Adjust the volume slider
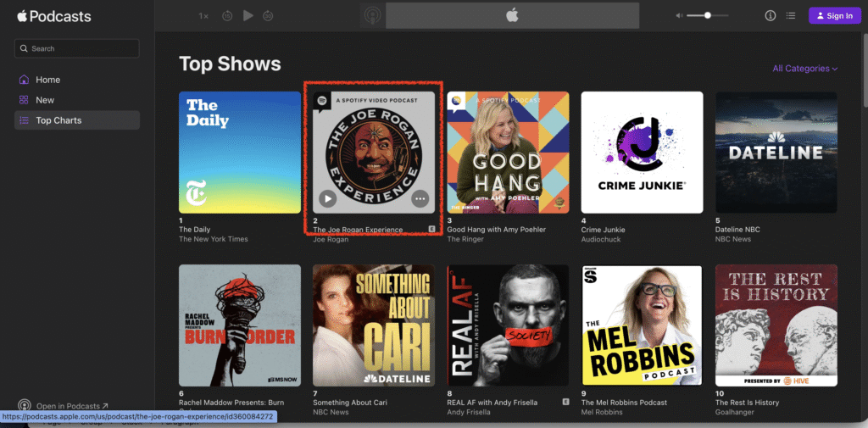 (707, 15)
